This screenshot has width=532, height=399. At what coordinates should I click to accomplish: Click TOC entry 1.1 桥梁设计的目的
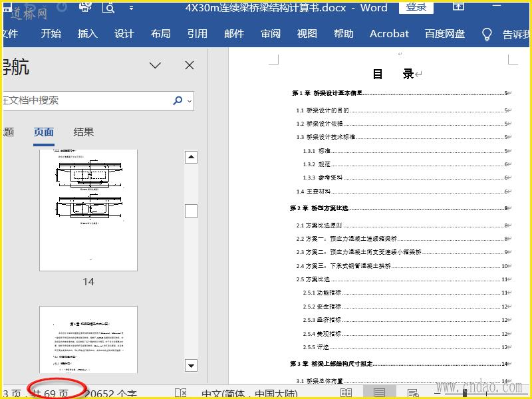[x=404, y=110]
